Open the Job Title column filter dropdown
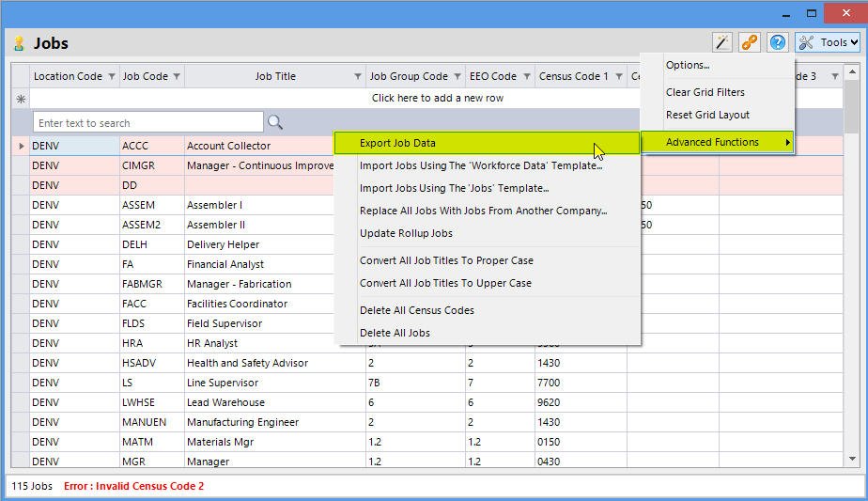This screenshot has height=501, width=868. pos(358,76)
